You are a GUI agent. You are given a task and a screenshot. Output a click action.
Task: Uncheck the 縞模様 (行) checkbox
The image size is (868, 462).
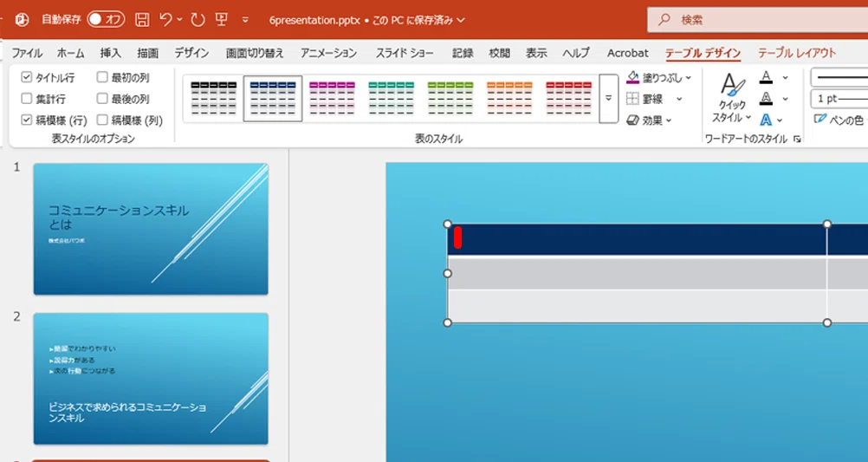(x=27, y=120)
